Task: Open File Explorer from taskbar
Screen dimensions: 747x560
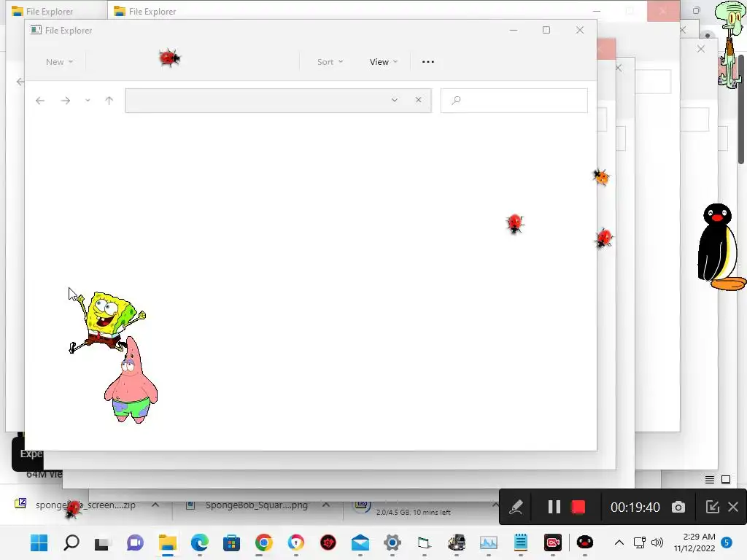Action: [168, 542]
